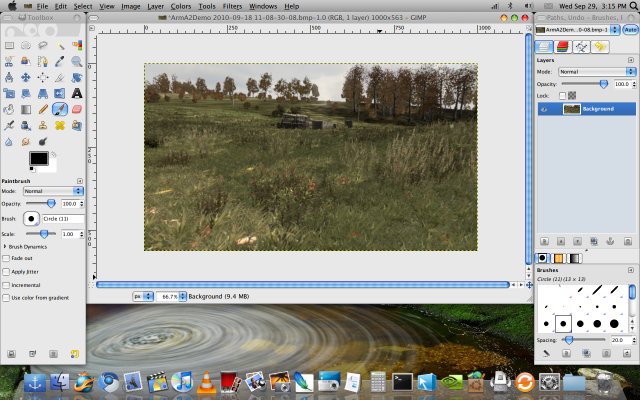Enable the Fade out checkbox
The height and width of the screenshot is (400, 640).
(7, 258)
